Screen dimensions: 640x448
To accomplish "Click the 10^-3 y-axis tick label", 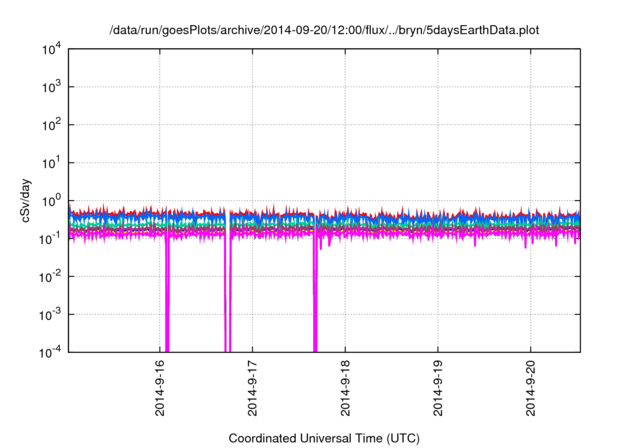I will click(50, 315).
